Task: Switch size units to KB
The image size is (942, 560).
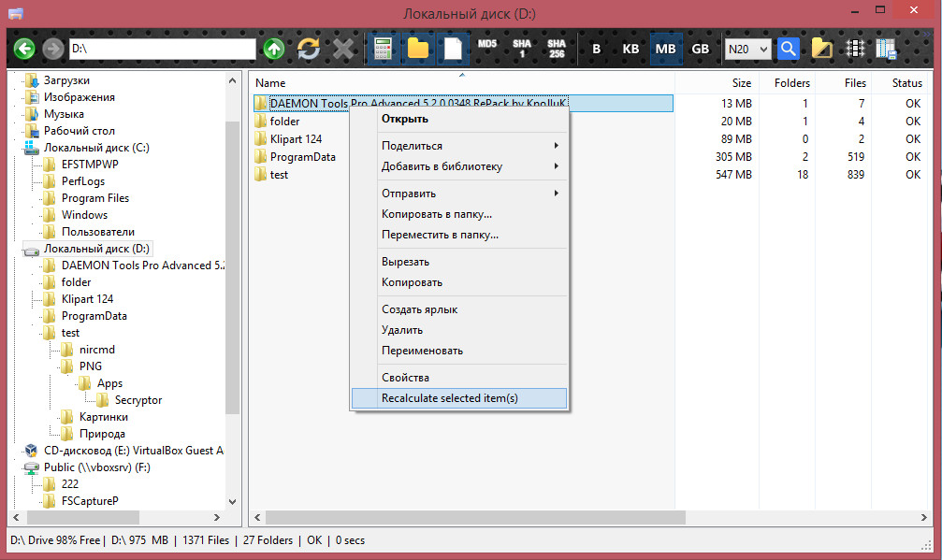Action: [630, 49]
